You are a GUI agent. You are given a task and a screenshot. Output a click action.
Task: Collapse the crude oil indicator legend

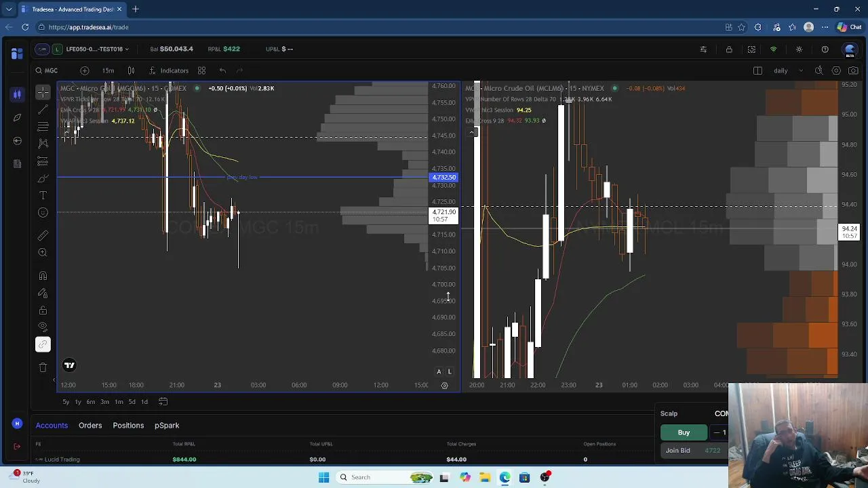(471, 131)
